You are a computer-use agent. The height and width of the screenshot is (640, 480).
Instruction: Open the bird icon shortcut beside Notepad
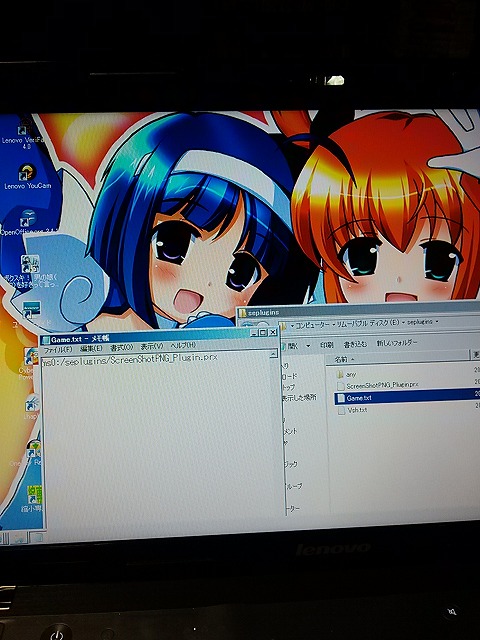tap(32, 404)
